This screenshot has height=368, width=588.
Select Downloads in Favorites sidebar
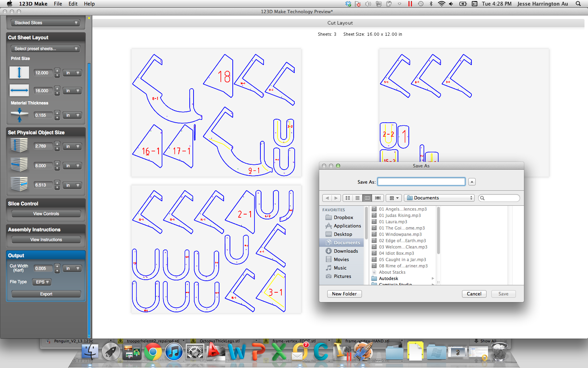coord(343,251)
